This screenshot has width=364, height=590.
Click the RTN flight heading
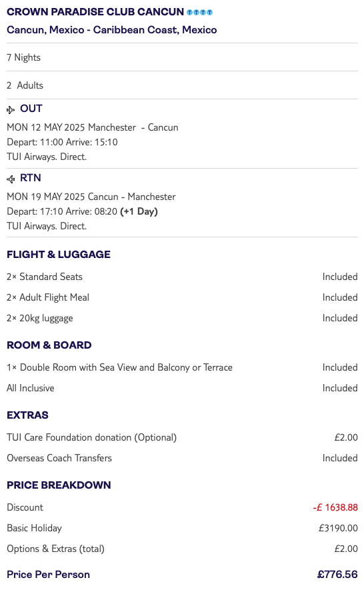31,178
